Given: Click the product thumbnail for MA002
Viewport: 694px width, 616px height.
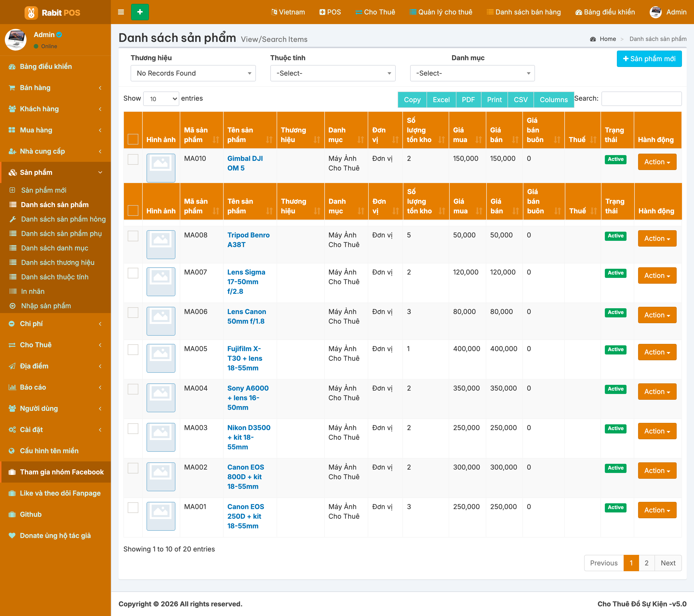Looking at the screenshot, I should coord(161,477).
